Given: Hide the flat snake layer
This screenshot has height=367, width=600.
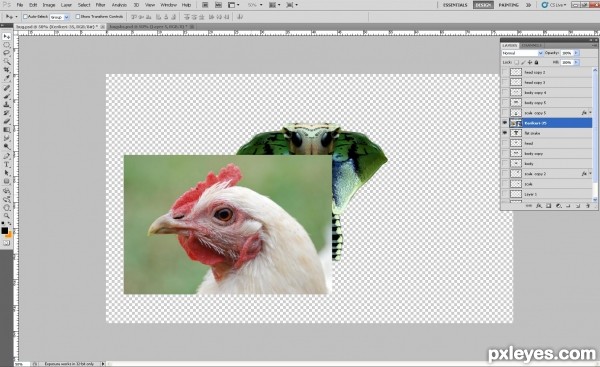Looking at the screenshot, I should pos(505,133).
